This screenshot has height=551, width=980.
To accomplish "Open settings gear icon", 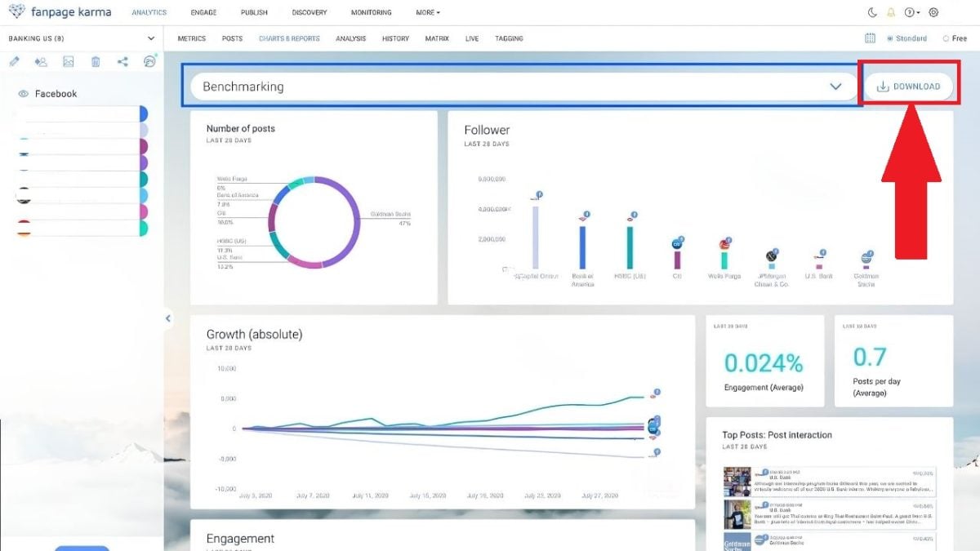I will [934, 12].
